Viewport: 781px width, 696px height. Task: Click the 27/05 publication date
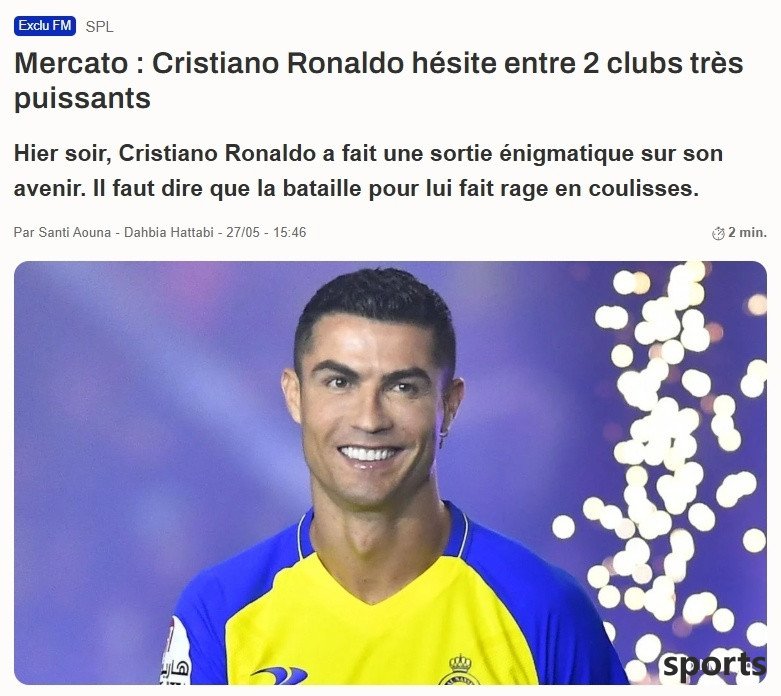(243, 233)
